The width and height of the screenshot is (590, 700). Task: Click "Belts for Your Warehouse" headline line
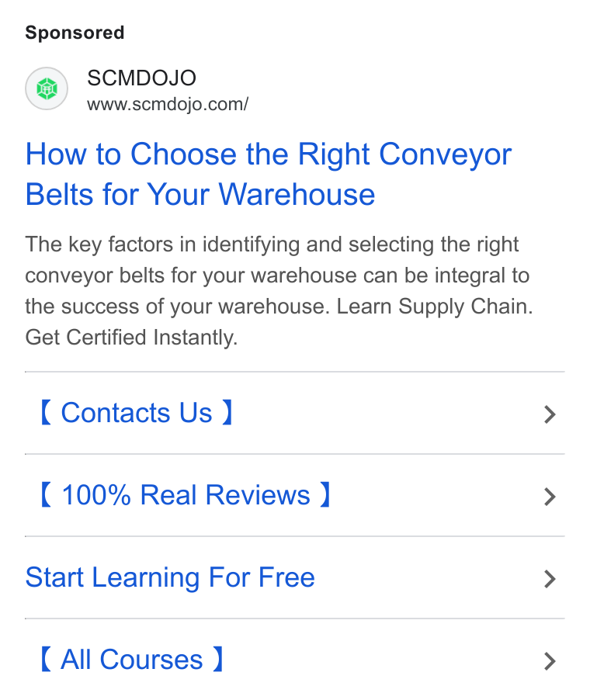click(200, 195)
